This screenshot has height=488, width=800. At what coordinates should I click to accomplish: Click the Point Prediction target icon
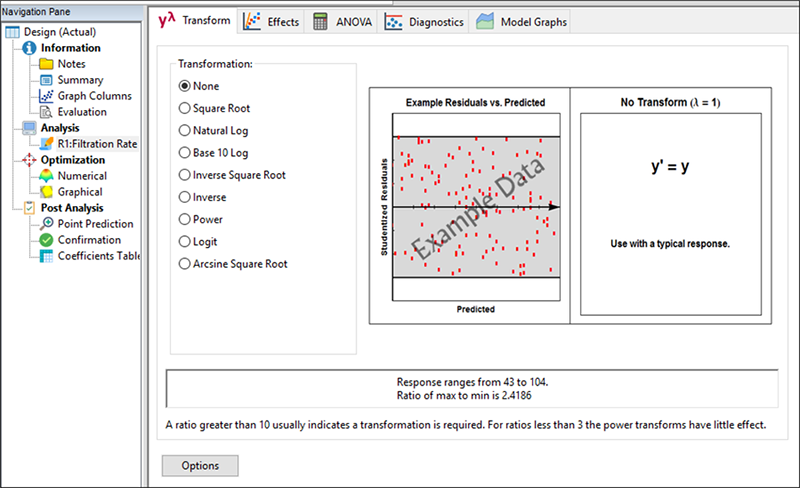point(46,224)
